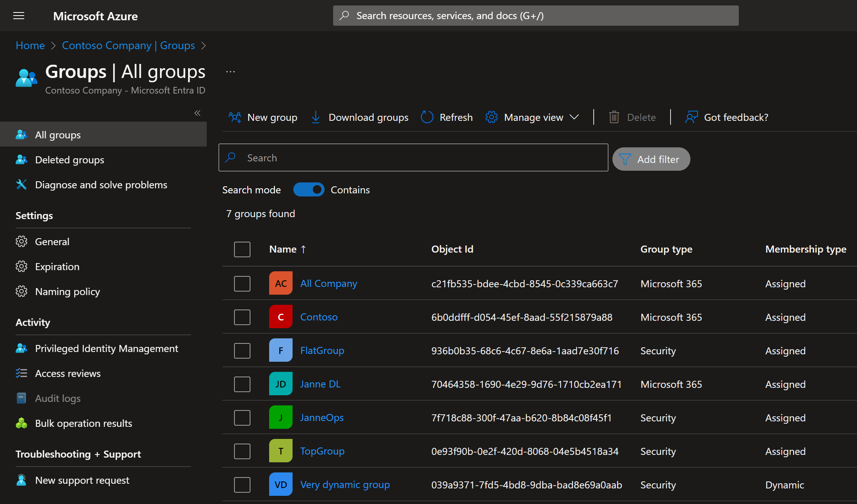Select the Contoso row checkbox
Image resolution: width=857 pixels, height=504 pixels.
242,317
